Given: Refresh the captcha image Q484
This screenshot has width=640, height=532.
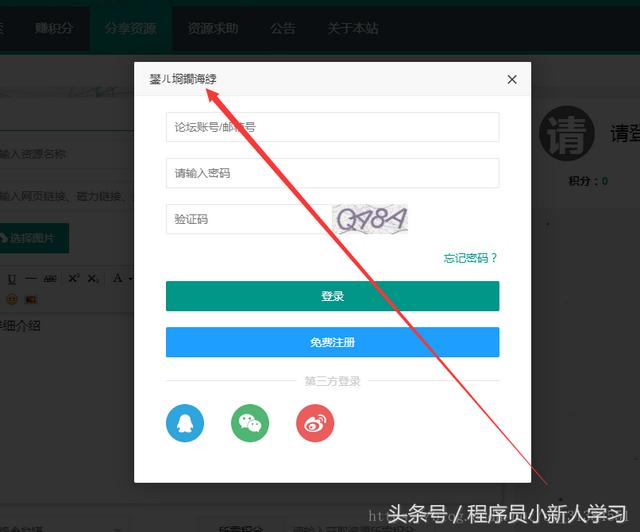Looking at the screenshot, I should 370,219.
